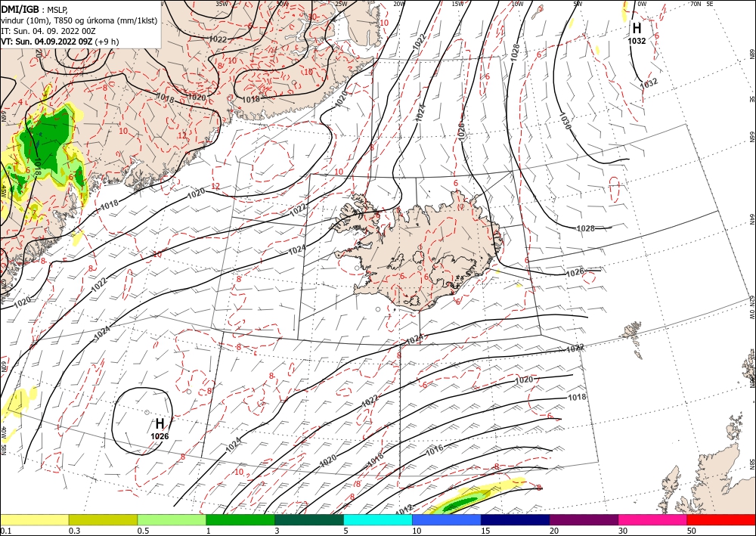Click the '20W' longitude label
This screenshot has width=756, height=536.
398,4
